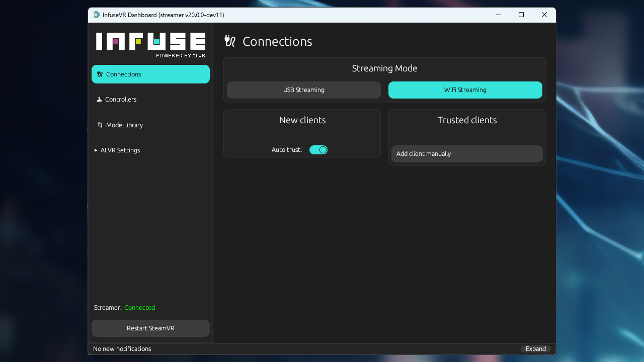Click the Trusted clients heading
This screenshot has width=644, height=362.
click(467, 120)
